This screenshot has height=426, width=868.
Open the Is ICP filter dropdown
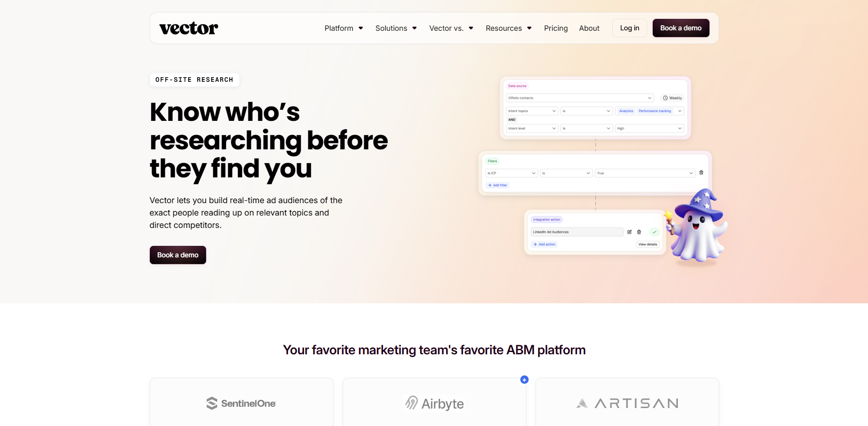pos(512,173)
